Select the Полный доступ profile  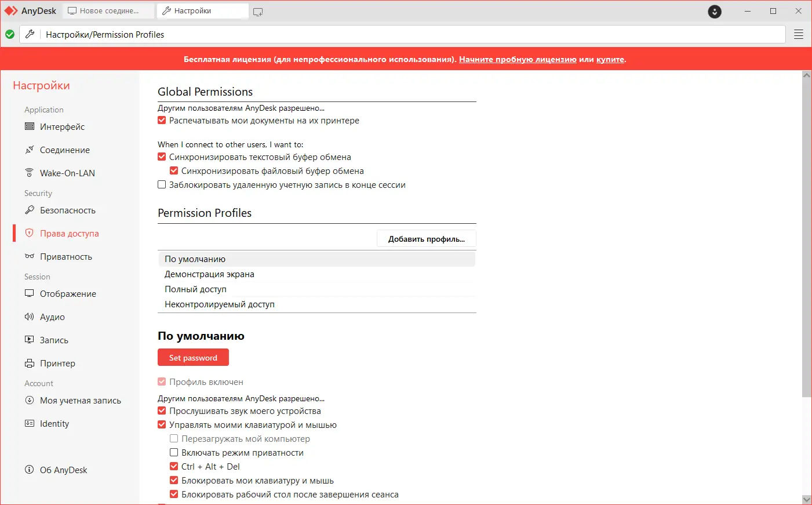point(316,289)
